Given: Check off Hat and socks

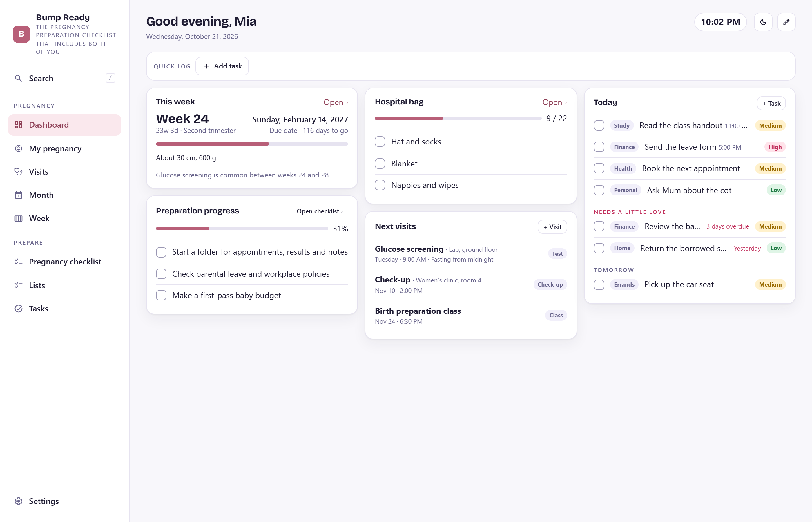Looking at the screenshot, I should [380, 142].
